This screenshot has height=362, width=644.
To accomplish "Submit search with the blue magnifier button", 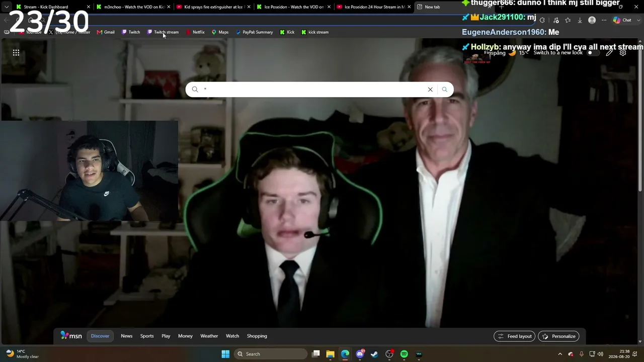I will pyautogui.click(x=444, y=89).
